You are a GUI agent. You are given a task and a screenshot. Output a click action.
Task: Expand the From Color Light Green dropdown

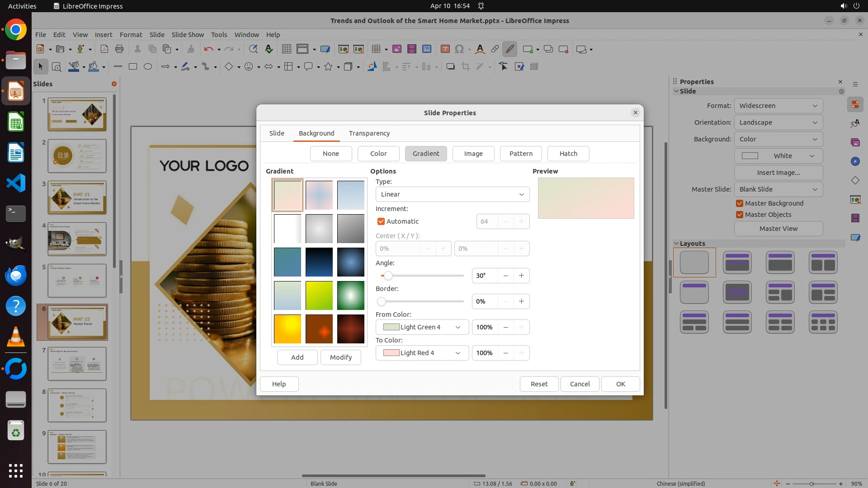[x=422, y=327]
